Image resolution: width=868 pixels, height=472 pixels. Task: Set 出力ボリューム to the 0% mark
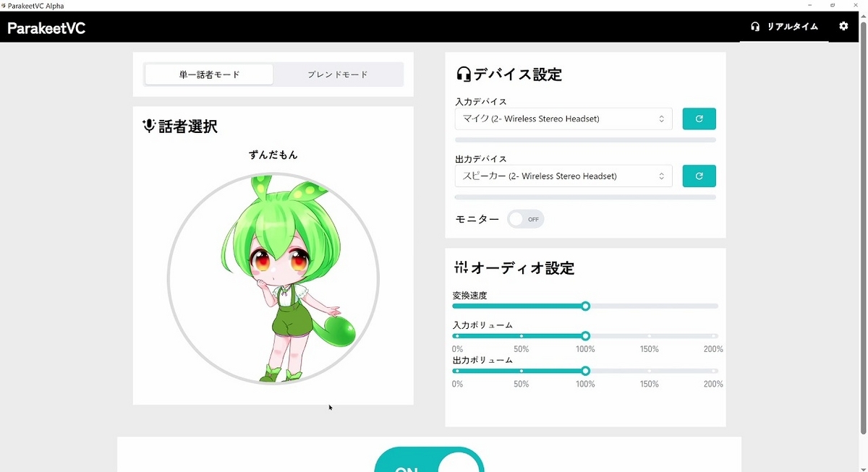(x=456, y=371)
